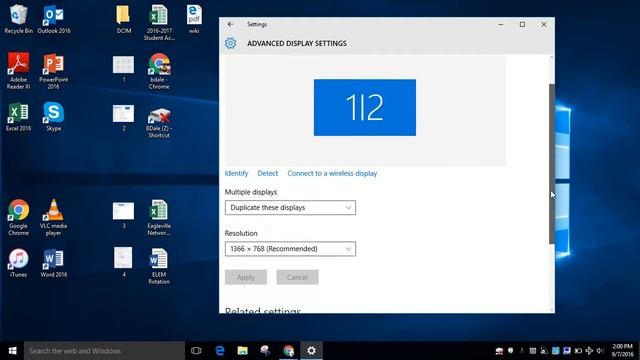
Task: Click the Apply button
Action: [x=246, y=277]
